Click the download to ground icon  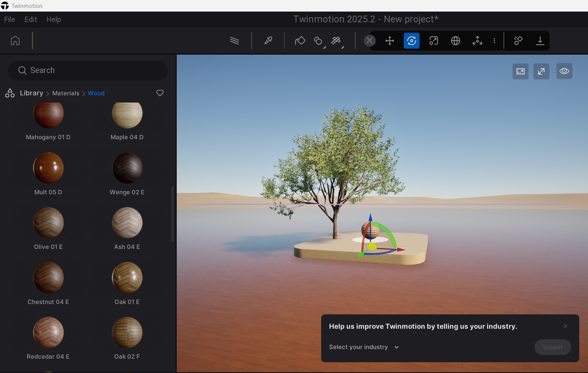click(540, 41)
